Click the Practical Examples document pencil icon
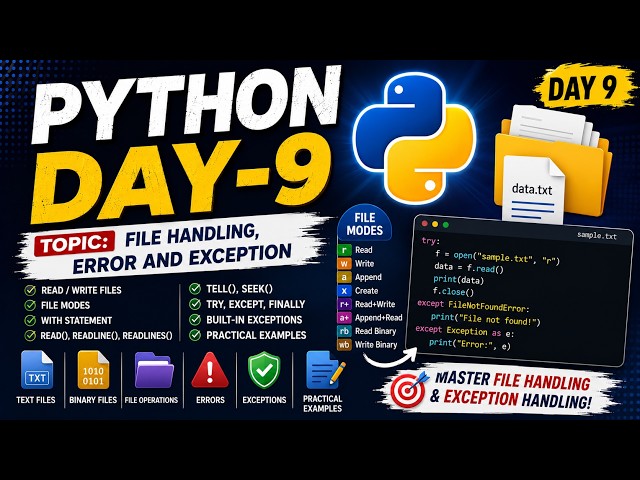 (x=325, y=370)
